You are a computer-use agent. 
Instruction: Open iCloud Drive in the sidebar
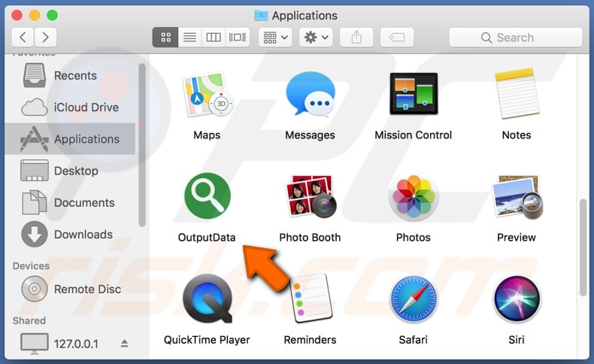coord(70,108)
